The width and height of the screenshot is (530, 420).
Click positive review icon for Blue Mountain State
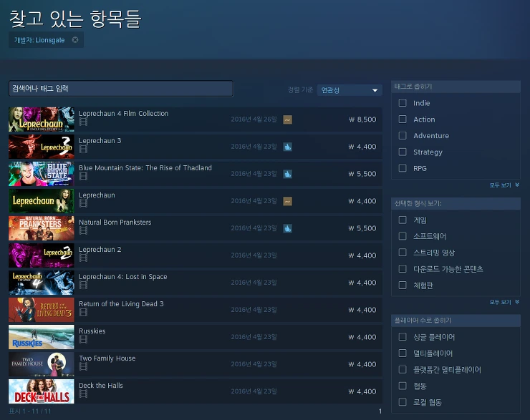pos(288,174)
